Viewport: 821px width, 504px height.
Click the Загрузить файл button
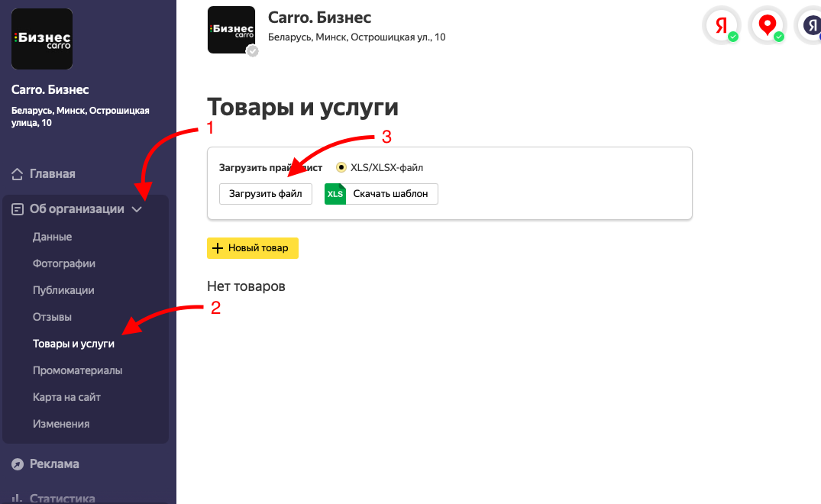[x=265, y=194]
